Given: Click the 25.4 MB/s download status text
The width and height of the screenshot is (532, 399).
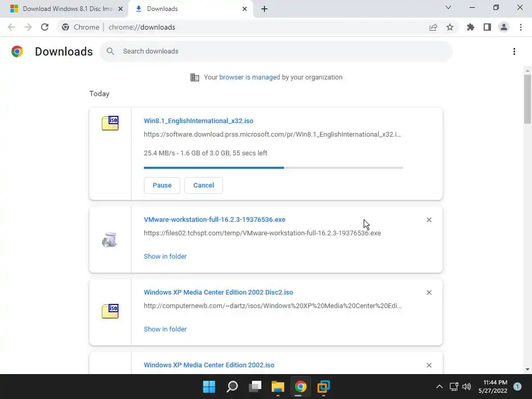Looking at the screenshot, I should pyautogui.click(x=206, y=153).
